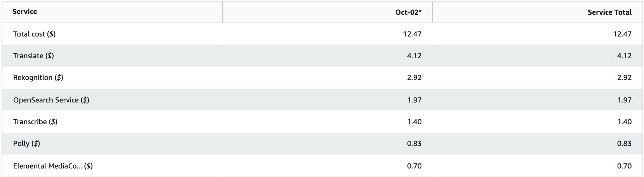Select the 1.97 OpenSearch value under Oct-02*
The image size is (644, 177).
tap(414, 100)
